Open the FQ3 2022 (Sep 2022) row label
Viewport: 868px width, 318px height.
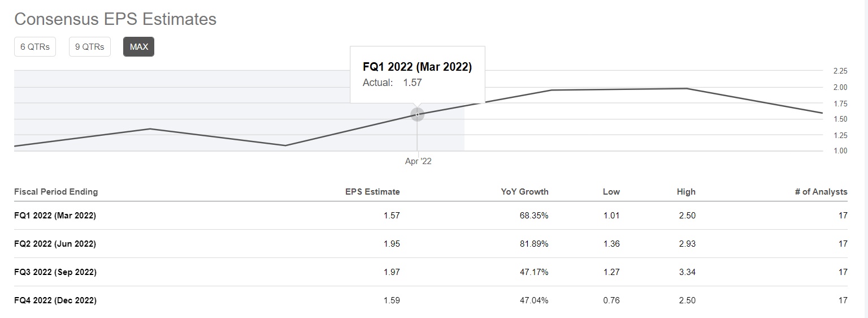55,272
